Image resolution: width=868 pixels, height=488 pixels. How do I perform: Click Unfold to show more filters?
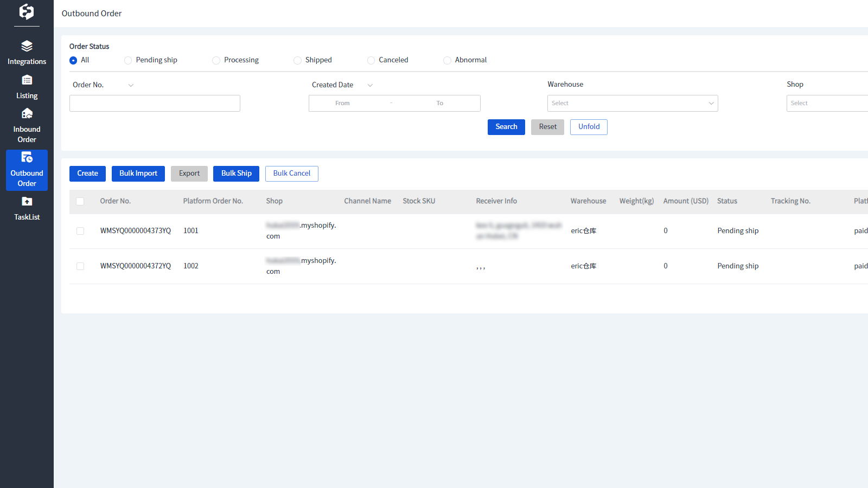[589, 127]
